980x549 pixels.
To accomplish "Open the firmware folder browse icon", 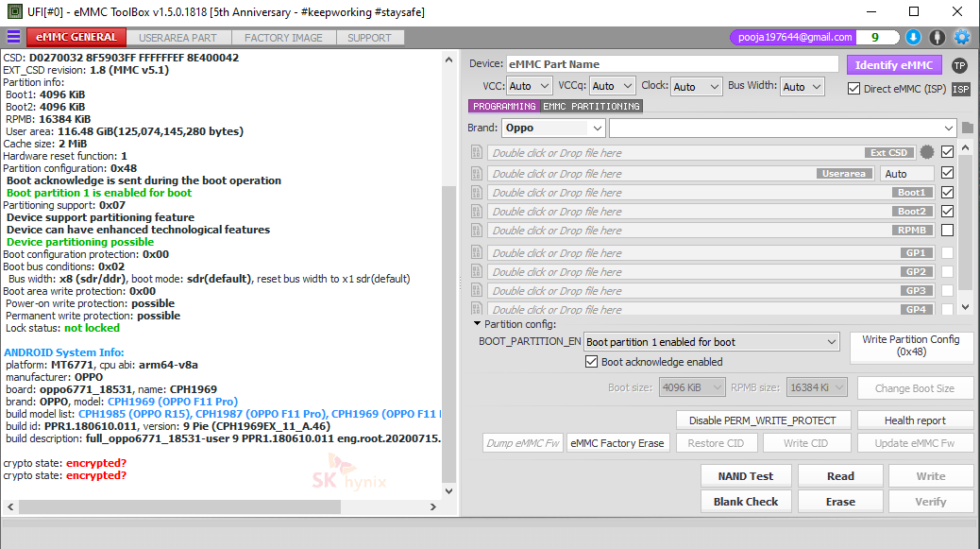I will 968,129.
